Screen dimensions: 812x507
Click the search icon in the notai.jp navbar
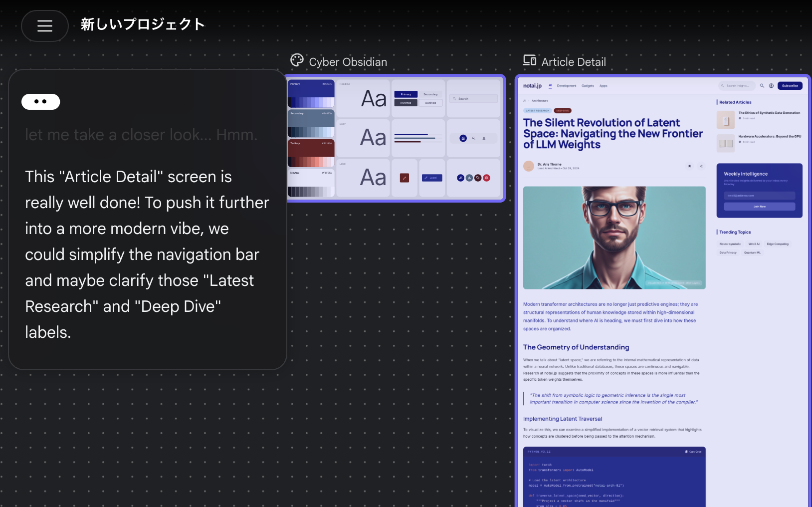click(763, 86)
